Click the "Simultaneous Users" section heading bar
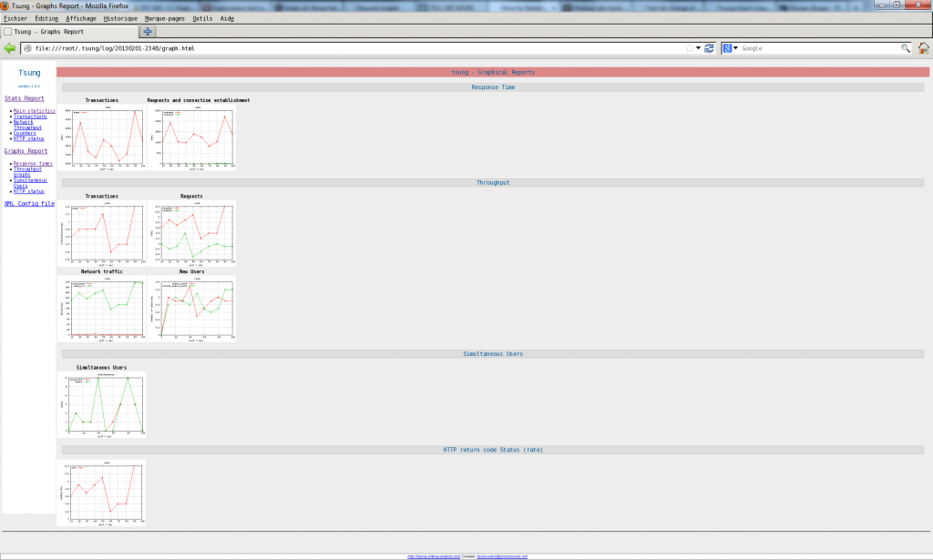Viewport: 933px width, 560px height. [493, 353]
